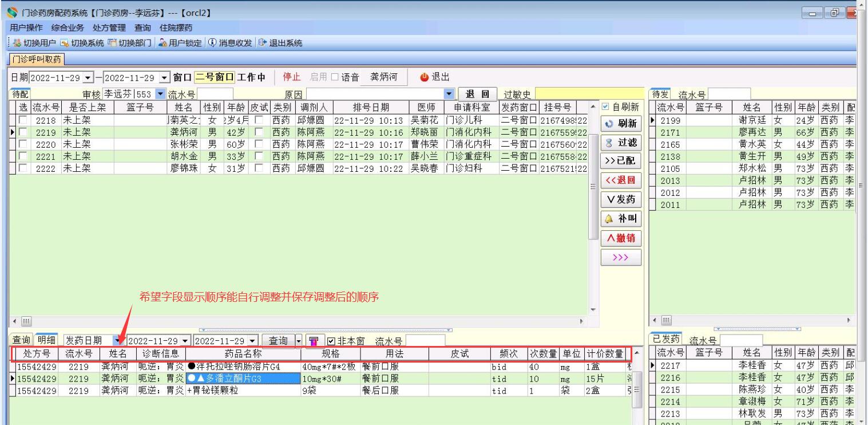Image resolution: width=868 pixels, height=425 pixels.
Task: Select the 门诊呼叫取药 tab
Action: click(x=36, y=58)
